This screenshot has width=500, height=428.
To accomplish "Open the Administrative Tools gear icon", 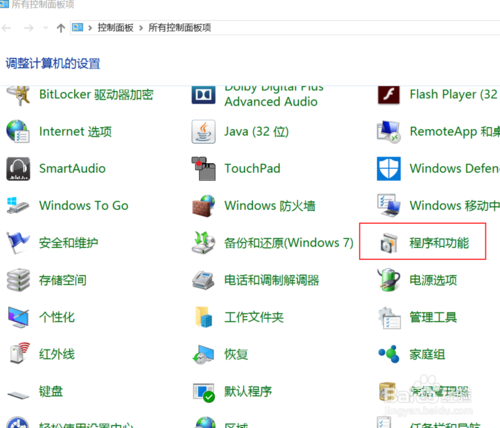I will tap(389, 318).
